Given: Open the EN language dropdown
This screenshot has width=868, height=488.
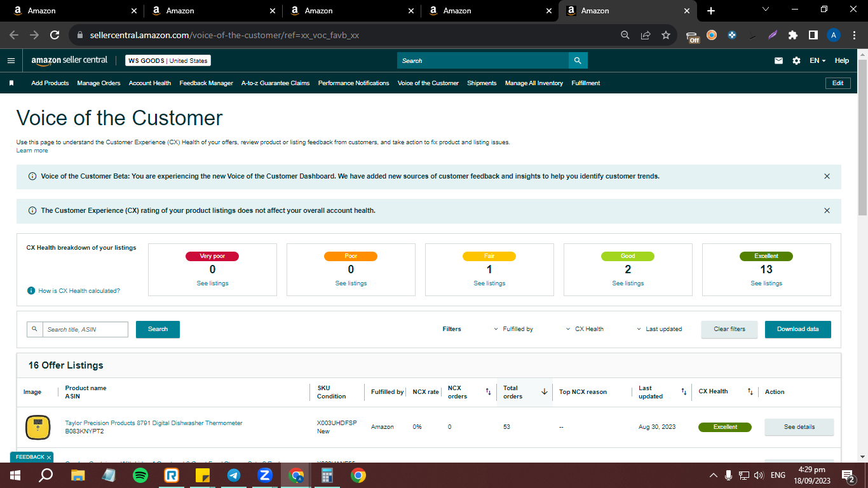Looking at the screenshot, I should [x=817, y=61].
